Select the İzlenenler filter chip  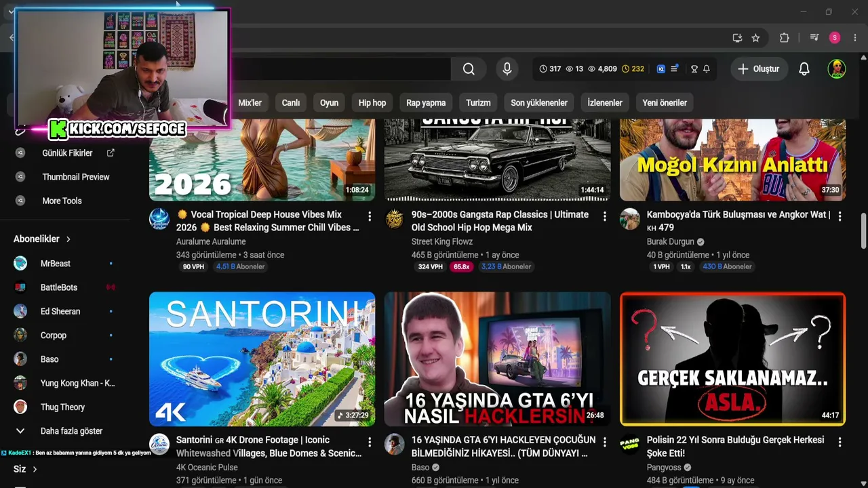click(605, 103)
